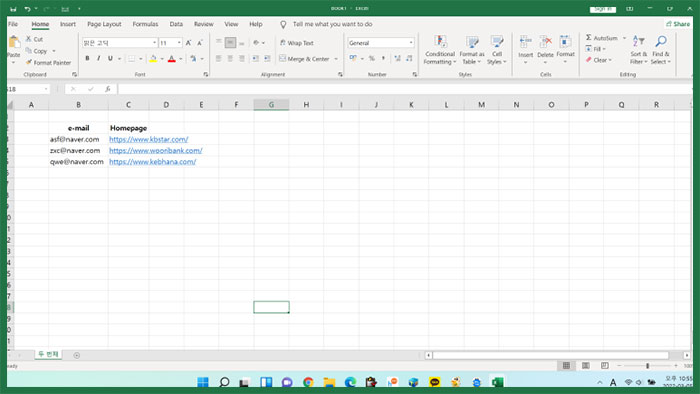
Task: Click the Share button
Action: (678, 24)
